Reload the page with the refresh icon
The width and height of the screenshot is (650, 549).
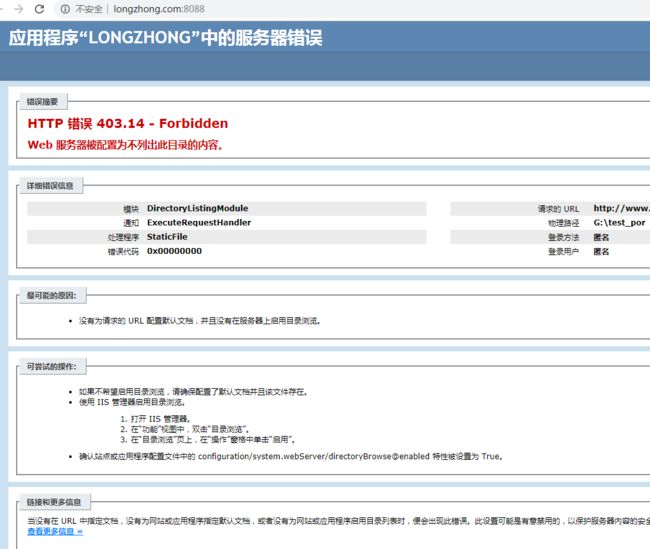click(39, 9)
